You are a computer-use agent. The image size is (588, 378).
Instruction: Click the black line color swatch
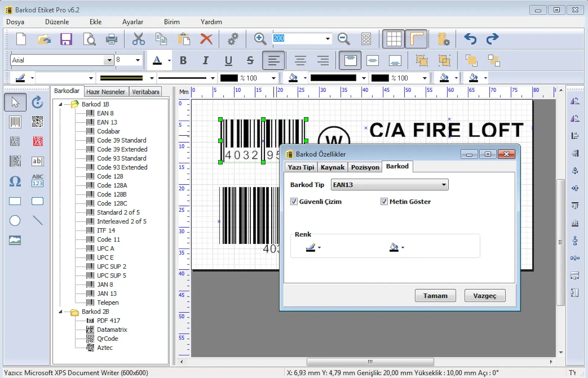[x=229, y=78]
